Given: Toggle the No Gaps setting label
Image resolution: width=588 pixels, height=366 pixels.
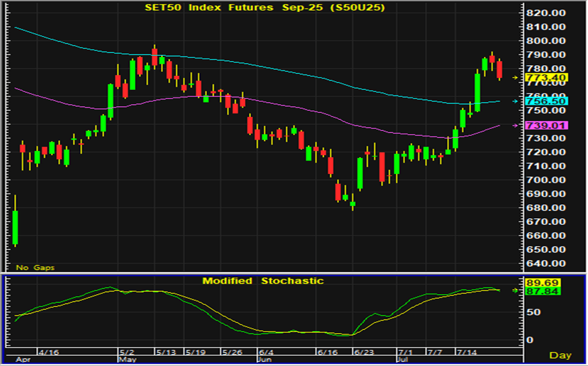Looking at the screenshot, I should (36, 267).
